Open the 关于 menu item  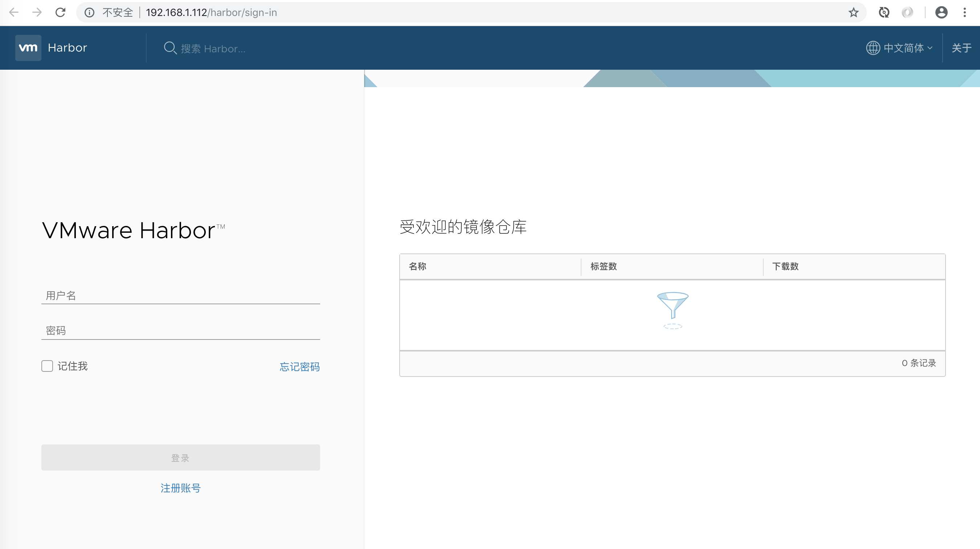click(961, 48)
